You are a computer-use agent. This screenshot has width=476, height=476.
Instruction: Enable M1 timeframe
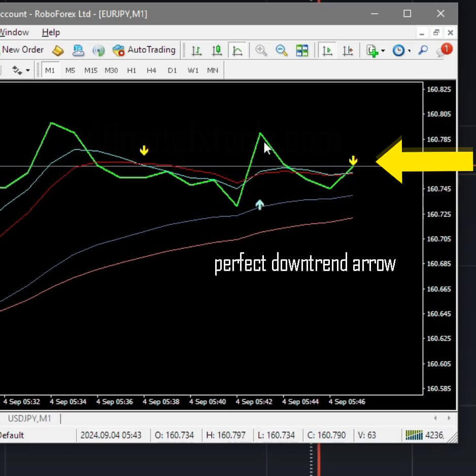50,71
